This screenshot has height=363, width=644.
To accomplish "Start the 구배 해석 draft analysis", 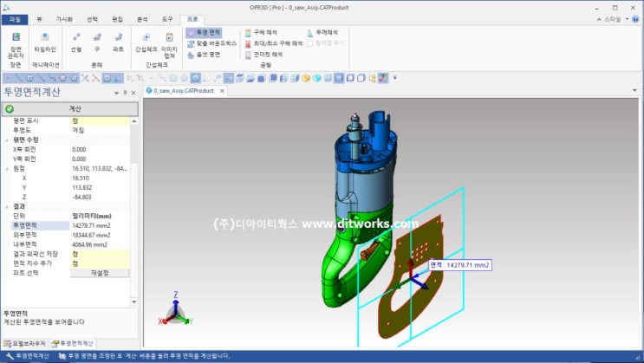I will (x=261, y=32).
